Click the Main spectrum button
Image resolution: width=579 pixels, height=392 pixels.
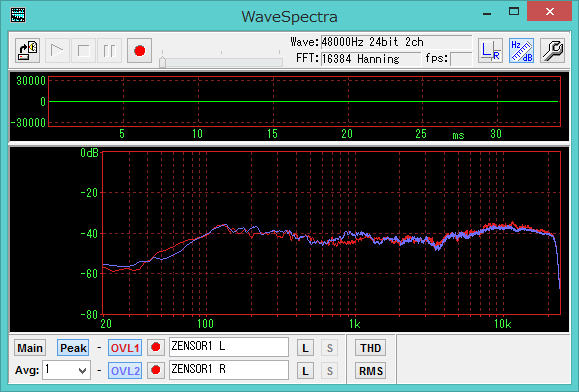pos(30,348)
